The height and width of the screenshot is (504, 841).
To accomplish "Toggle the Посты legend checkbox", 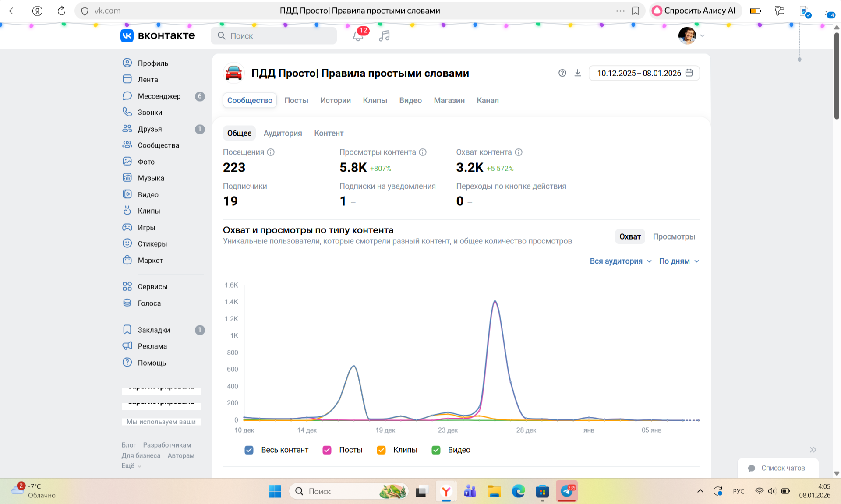I will 327,450.
